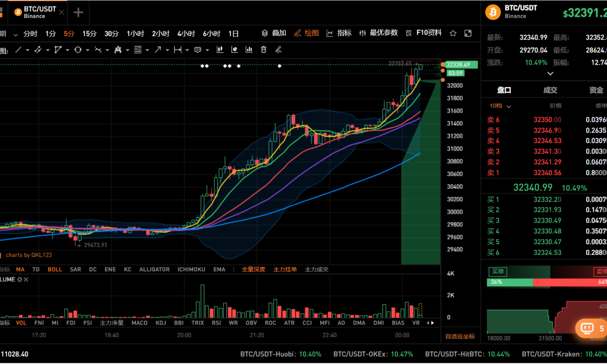Image resolution: width=607 pixels, height=364 pixels.
Task: Click the buy/sell ratio bar at 36%
Action: (510, 282)
